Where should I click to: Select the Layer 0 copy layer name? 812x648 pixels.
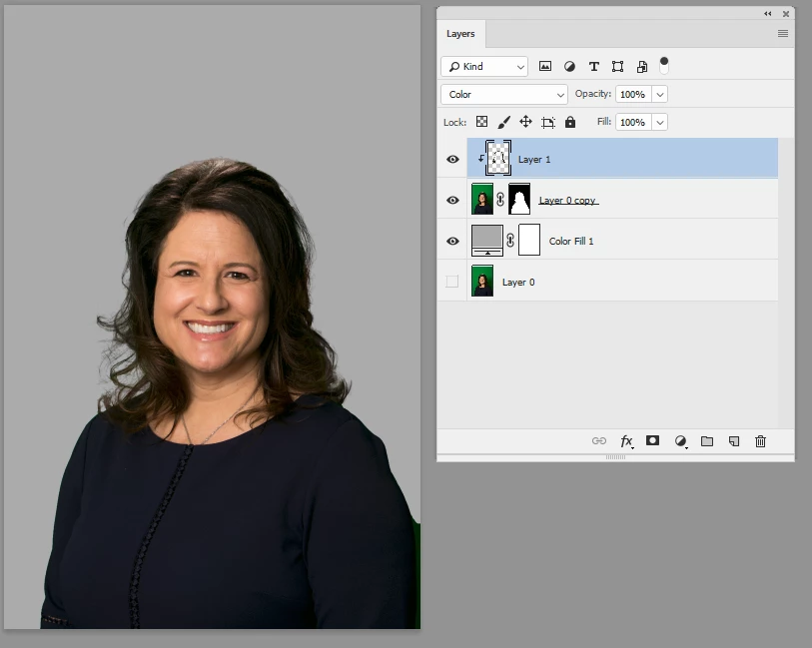pyautogui.click(x=567, y=201)
